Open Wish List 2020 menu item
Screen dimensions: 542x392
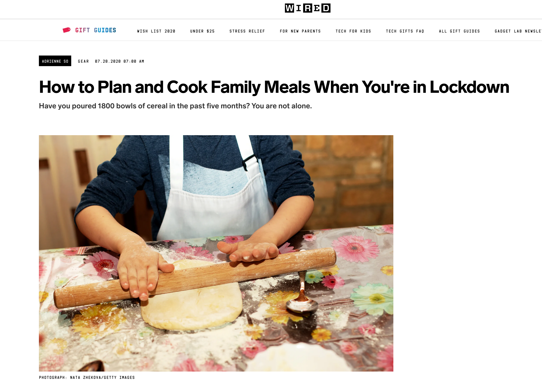pos(156,31)
